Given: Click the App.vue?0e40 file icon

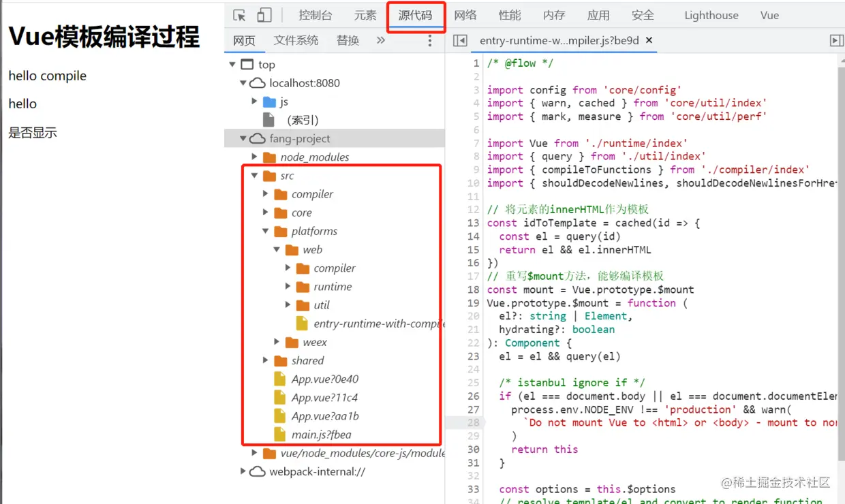Looking at the screenshot, I should [x=279, y=379].
